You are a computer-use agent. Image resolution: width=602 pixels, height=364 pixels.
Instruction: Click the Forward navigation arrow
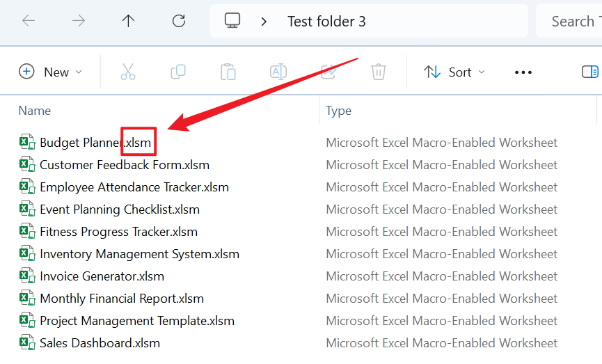tap(79, 21)
